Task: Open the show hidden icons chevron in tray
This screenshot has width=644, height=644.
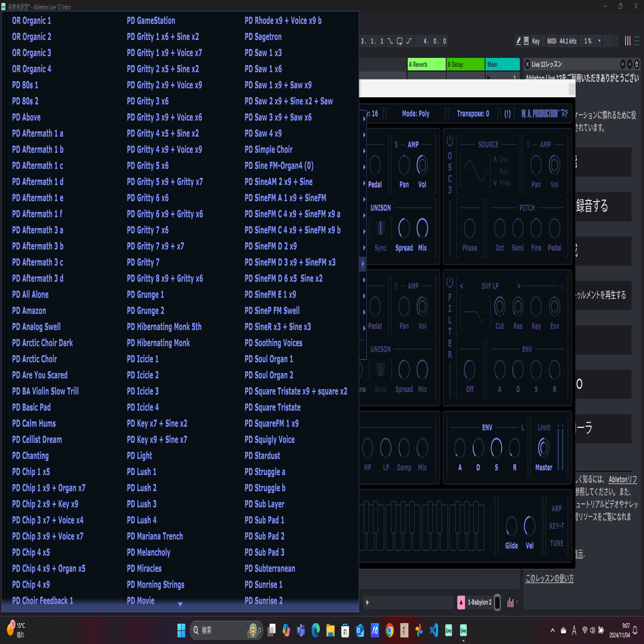Action: 553,630
